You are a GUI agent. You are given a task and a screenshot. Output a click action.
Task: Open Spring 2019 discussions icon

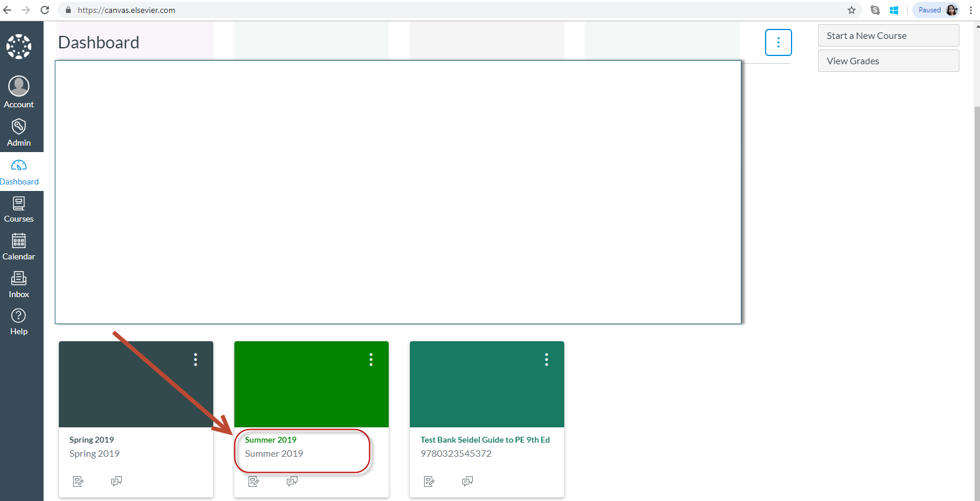click(117, 482)
